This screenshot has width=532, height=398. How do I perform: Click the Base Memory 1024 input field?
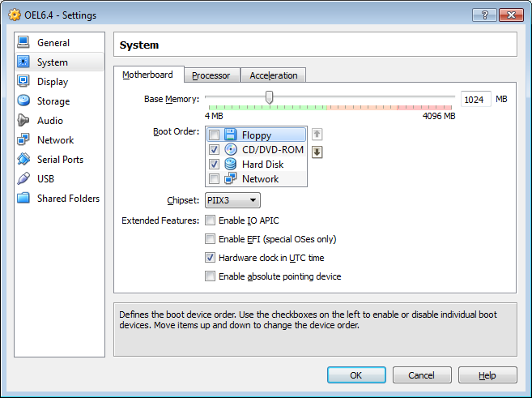[475, 99]
